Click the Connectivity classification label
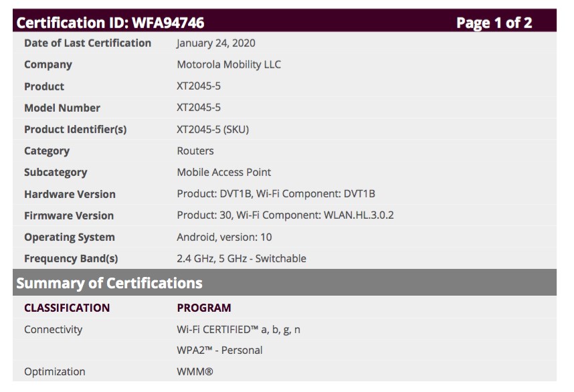 pos(54,329)
